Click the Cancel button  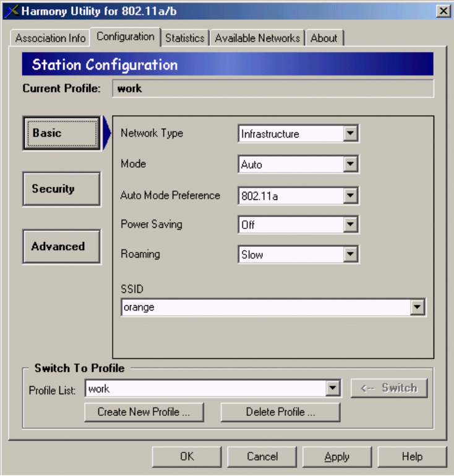262,457
